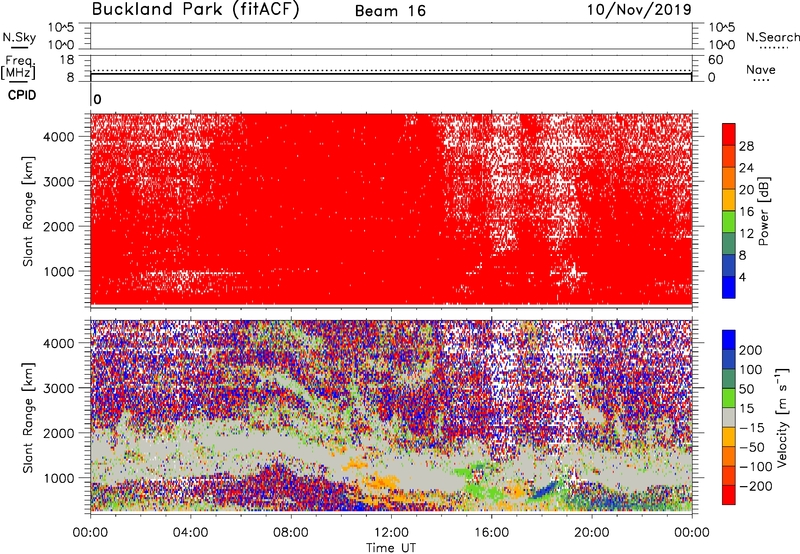Click the 28 tick label on Power colorbar
Viewport: 800px width, 554px height.
tap(746, 146)
